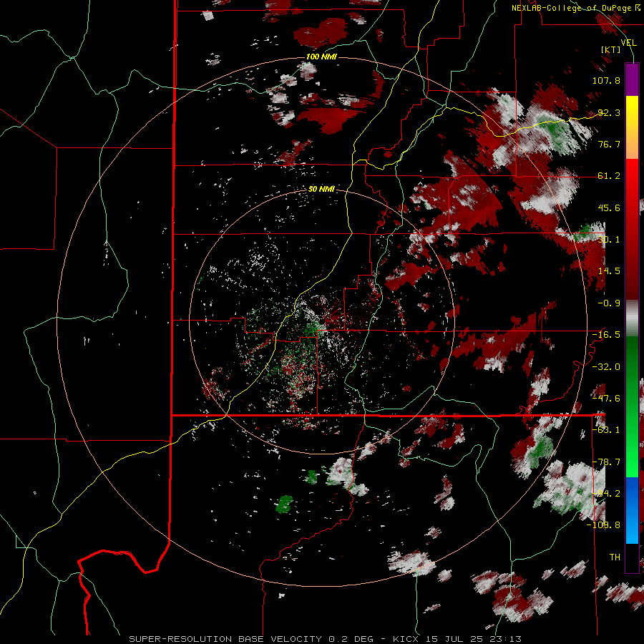Screen dimensions: 644x644
Task: Click the 100 NMI range ring label
Action: tap(321, 57)
